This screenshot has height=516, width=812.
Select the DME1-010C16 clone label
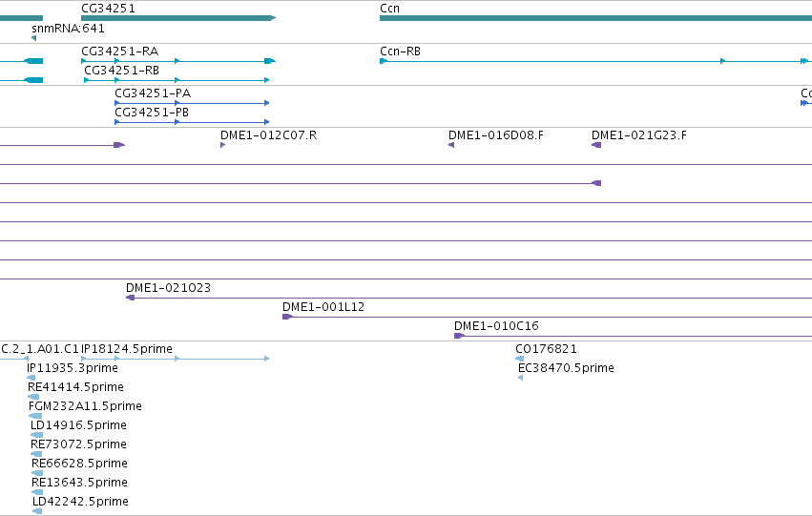[496, 326]
